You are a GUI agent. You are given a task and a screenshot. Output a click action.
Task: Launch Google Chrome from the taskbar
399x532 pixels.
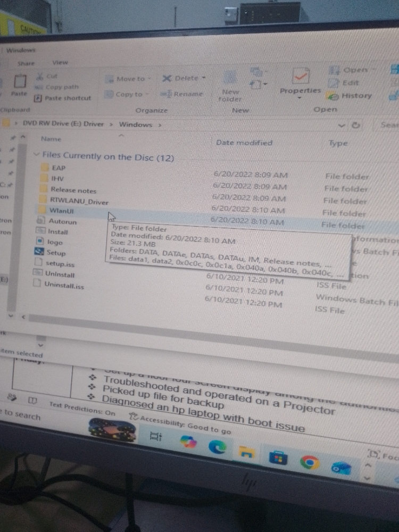[310, 461]
